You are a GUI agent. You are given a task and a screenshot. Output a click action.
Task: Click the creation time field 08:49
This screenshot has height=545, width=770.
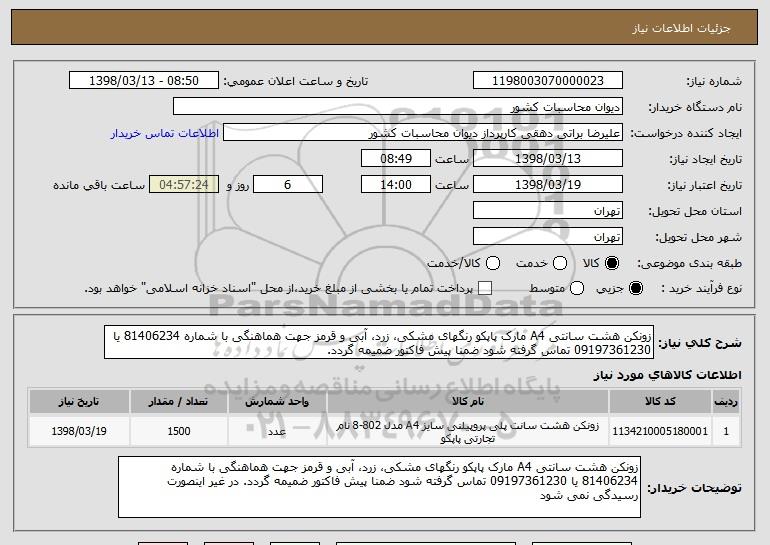[x=396, y=159]
